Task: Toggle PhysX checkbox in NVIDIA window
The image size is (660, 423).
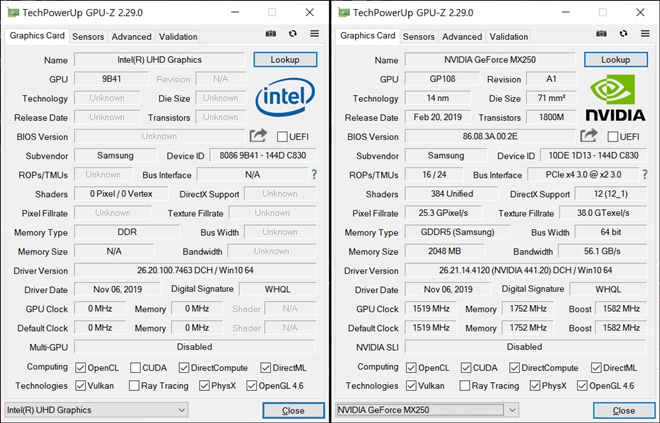Action: point(535,386)
